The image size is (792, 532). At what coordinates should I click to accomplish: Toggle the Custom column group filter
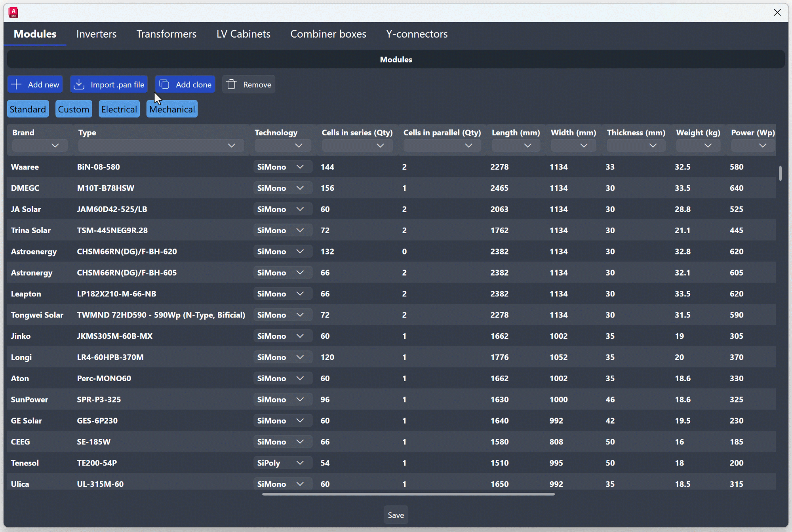tap(74, 109)
